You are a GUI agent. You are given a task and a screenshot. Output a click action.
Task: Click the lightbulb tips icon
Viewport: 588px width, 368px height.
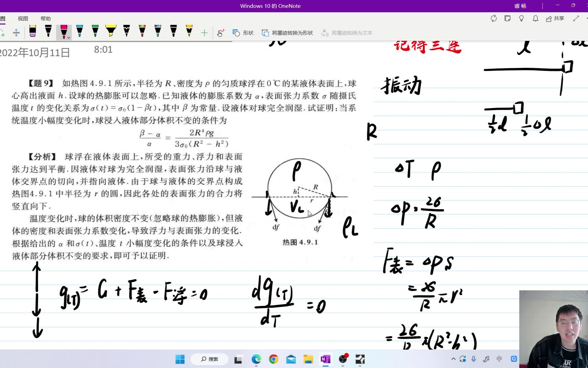point(521,18)
